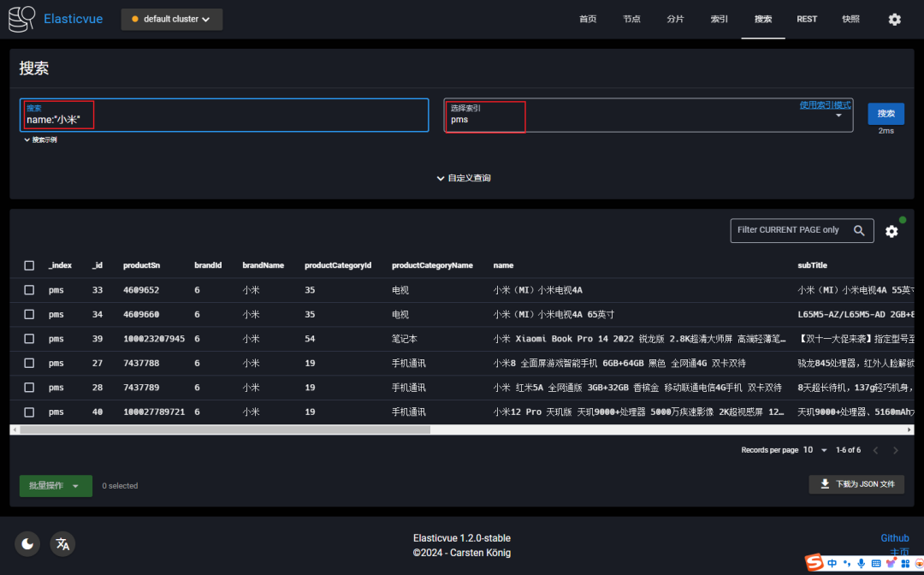The height and width of the screenshot is (575, 924).
Task: Expand the 自定义查询 section
Action: pos(463,178)
